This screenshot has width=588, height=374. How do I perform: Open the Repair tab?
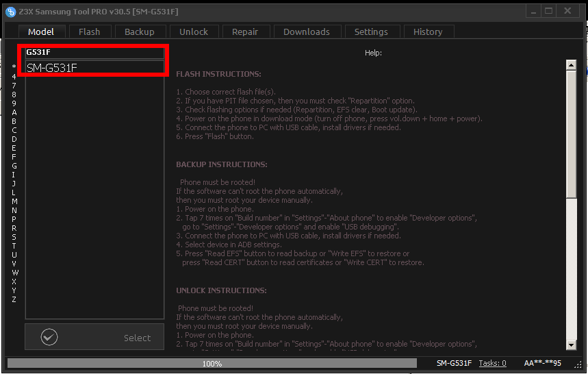[245, 32]
